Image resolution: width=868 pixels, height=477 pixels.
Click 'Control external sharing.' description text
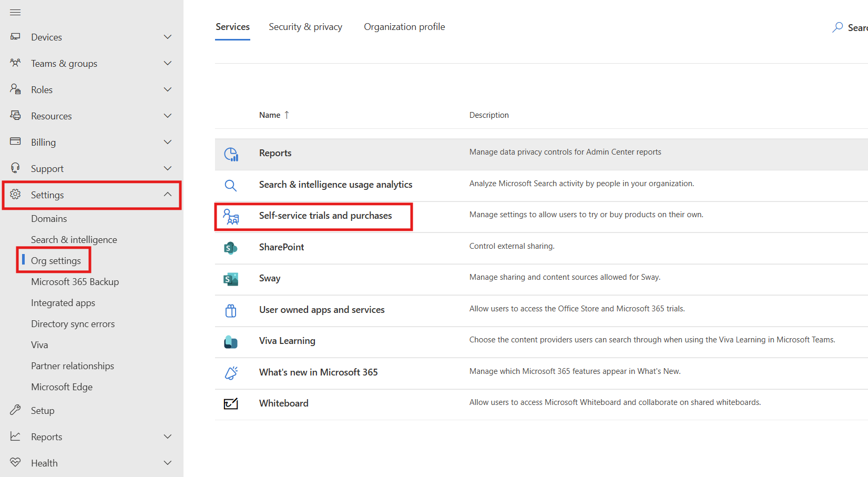point(512,246)
